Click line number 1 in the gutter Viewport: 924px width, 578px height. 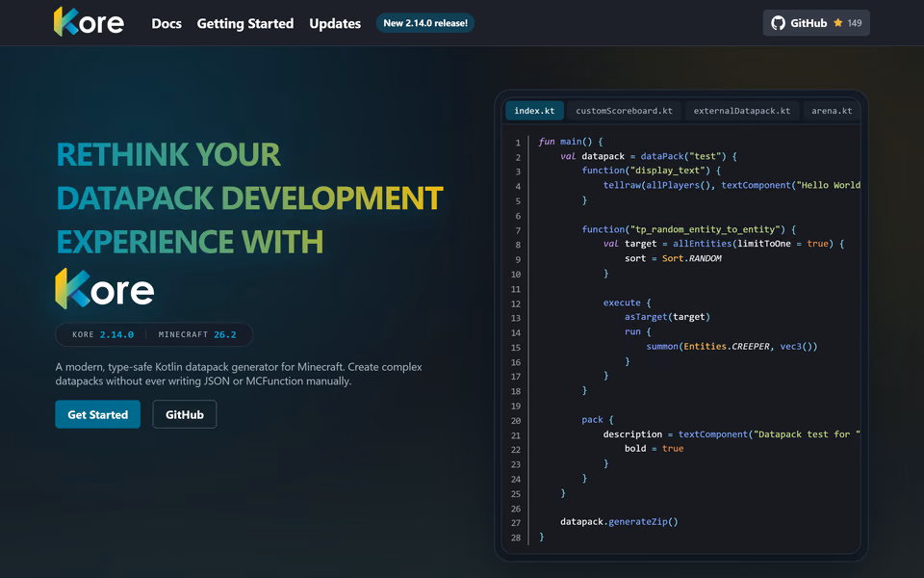(518, 143)
